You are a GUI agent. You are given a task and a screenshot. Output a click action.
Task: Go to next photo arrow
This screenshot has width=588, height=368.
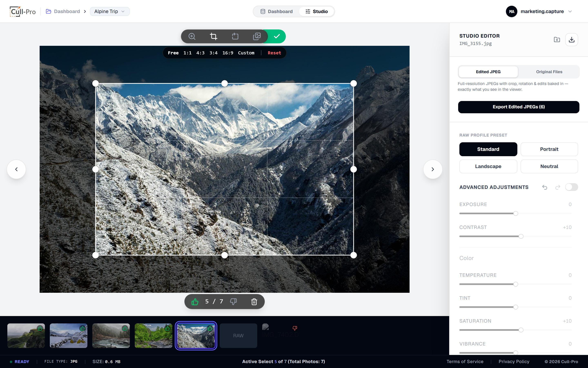432,169
